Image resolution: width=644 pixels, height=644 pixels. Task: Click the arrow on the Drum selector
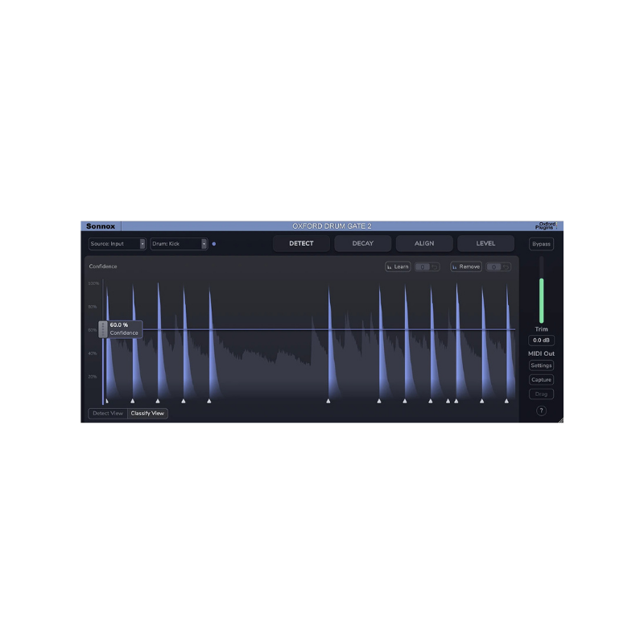point(204,244)
